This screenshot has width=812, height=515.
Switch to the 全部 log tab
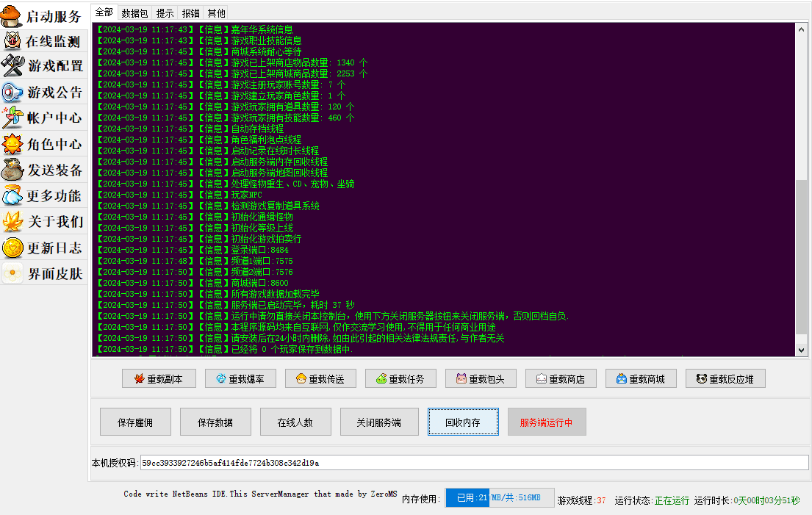coord(104,12)
